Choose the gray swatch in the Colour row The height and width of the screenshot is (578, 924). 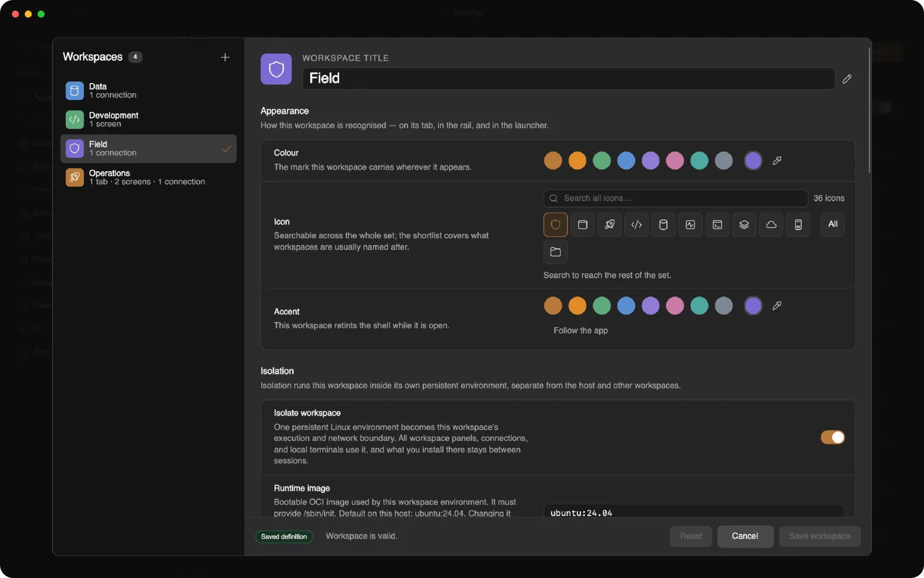pyautogui.click(x=724, y=161)
